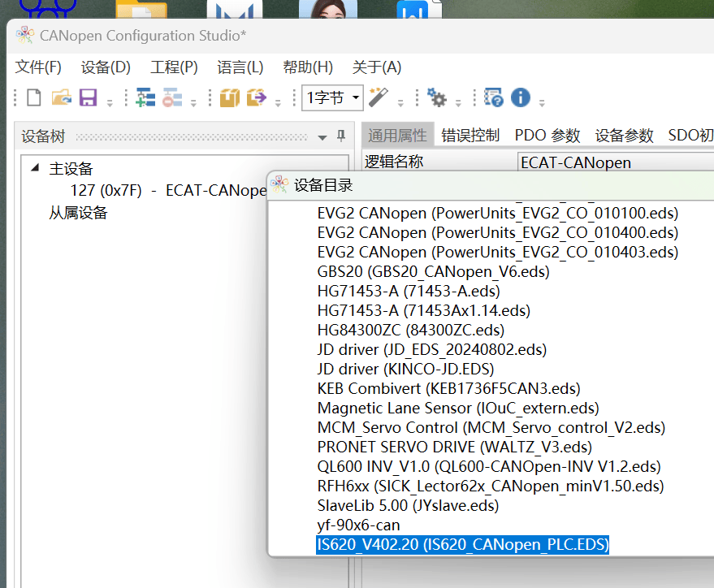Screen dimensions: 714x588
Task: Open the 设备(D) menu
Action: pos(106,67)
